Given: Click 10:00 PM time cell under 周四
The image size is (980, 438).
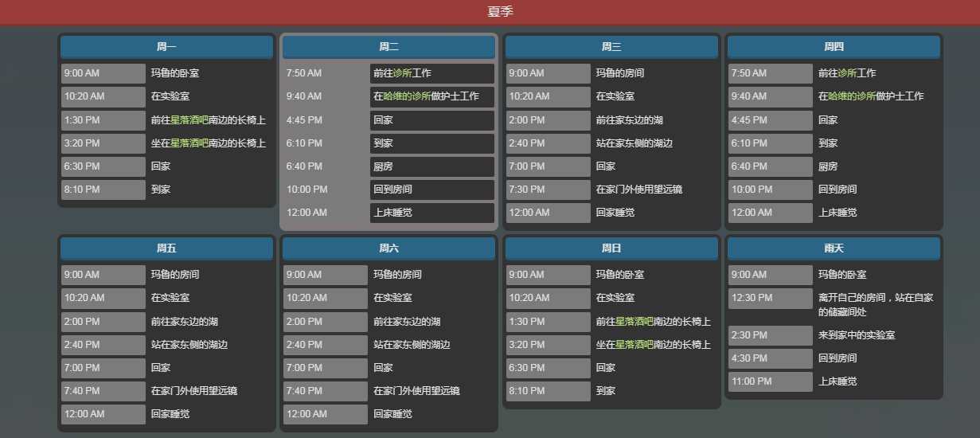Looking at the screenshot, I should tap(771, 190).
